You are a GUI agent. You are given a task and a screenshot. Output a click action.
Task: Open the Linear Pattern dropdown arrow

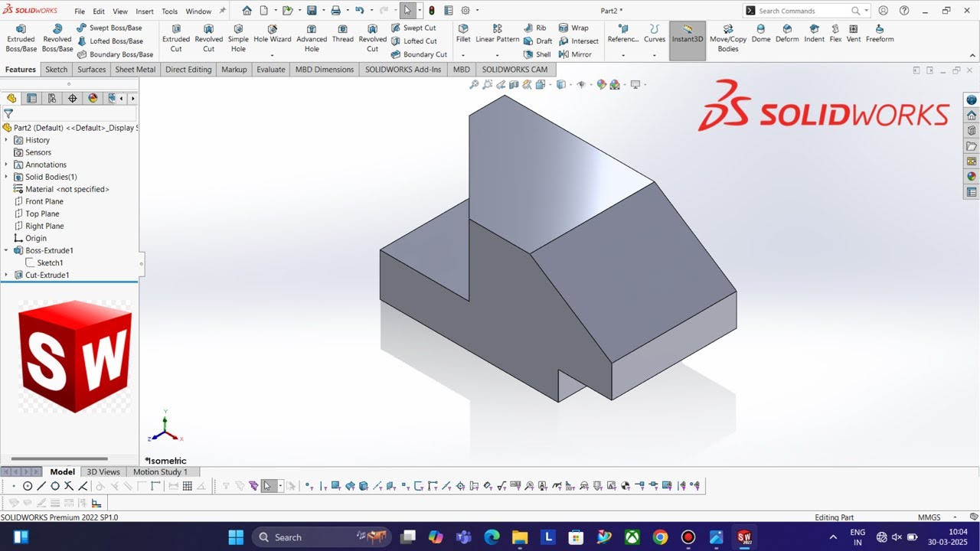tap(497, 55)
